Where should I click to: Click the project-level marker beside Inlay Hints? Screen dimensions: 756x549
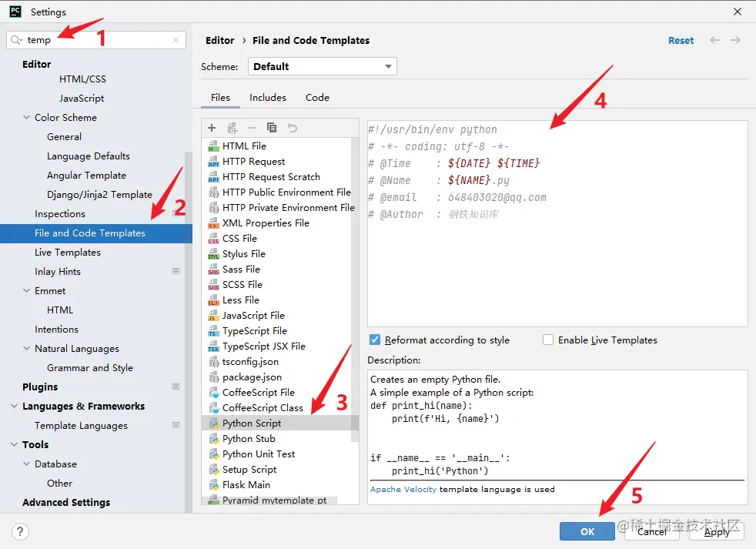[176, 271]
